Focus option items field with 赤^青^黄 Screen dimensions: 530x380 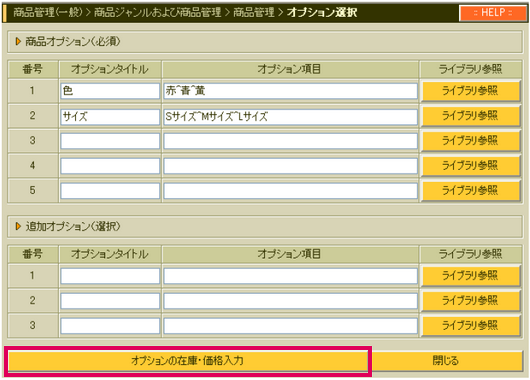tap(291, 91)
